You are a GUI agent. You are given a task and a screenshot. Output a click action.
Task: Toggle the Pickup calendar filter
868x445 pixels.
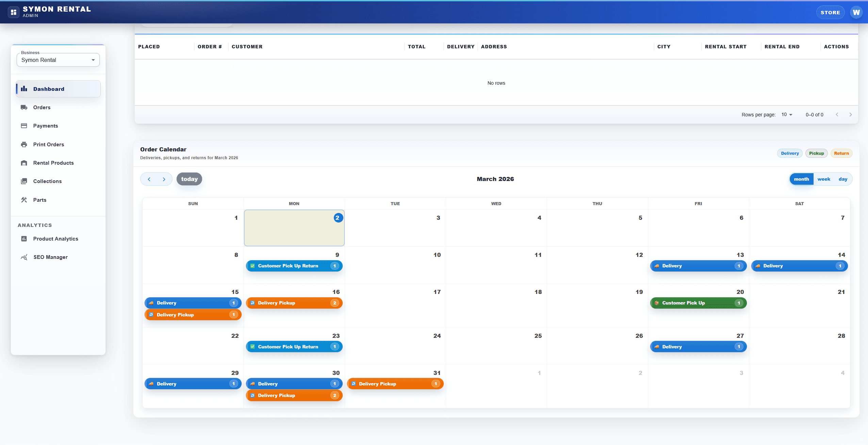tap(816, 153)
